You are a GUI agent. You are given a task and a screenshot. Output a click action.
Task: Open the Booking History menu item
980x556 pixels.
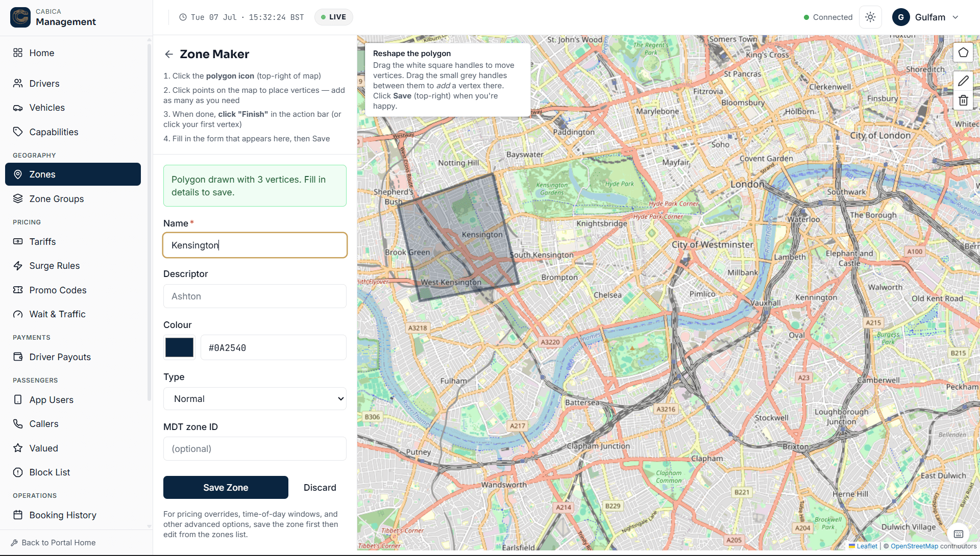coord(73,515)
